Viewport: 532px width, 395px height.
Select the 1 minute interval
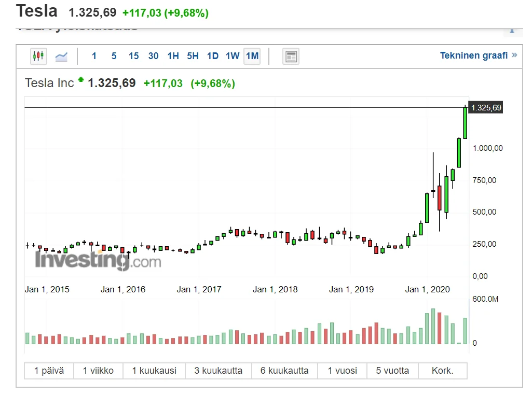coord(94,56)
